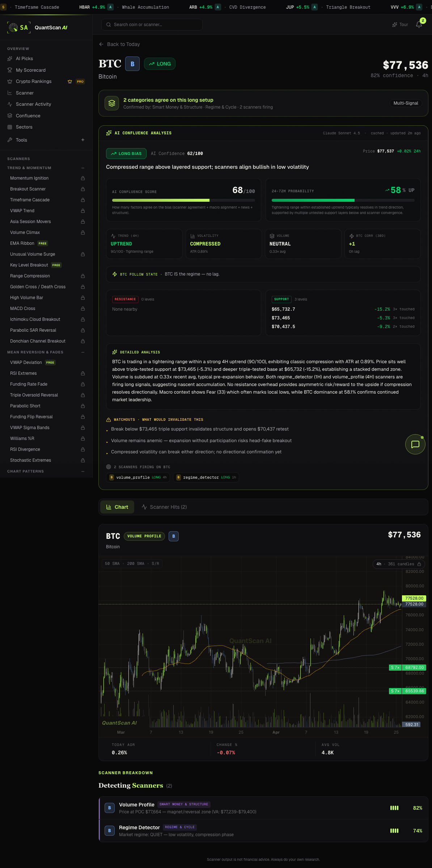The image size is (432, 868).
Task: Click HBAR +4.9% in ticker bar
Action: [96, 7]
